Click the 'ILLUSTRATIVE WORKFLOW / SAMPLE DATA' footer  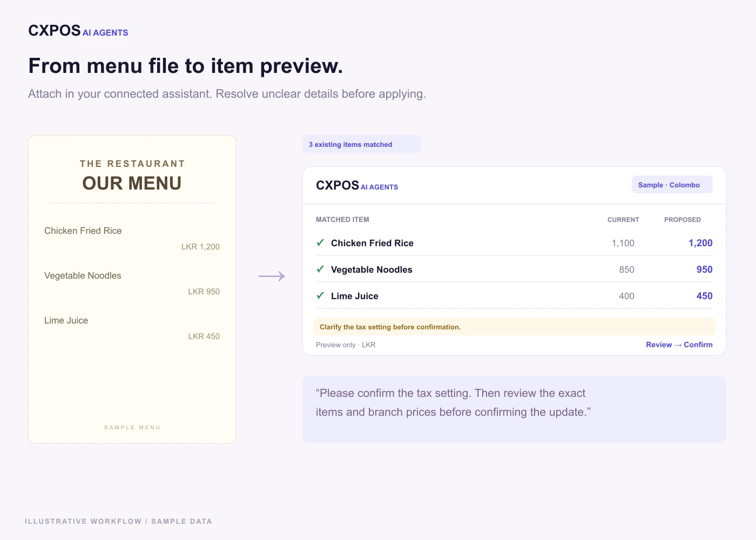coord(118,522)
